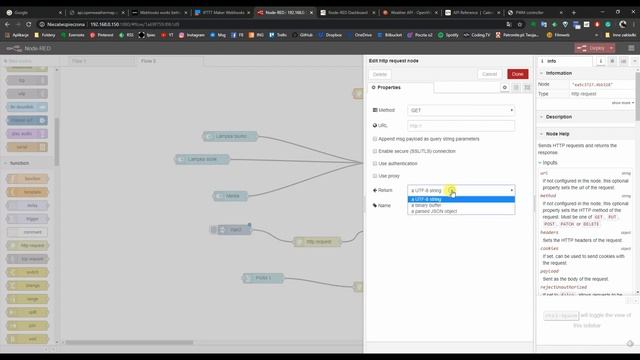Click the info sidebar vertical scrollbar
640x360 pixels.
[x=638, y=96]
